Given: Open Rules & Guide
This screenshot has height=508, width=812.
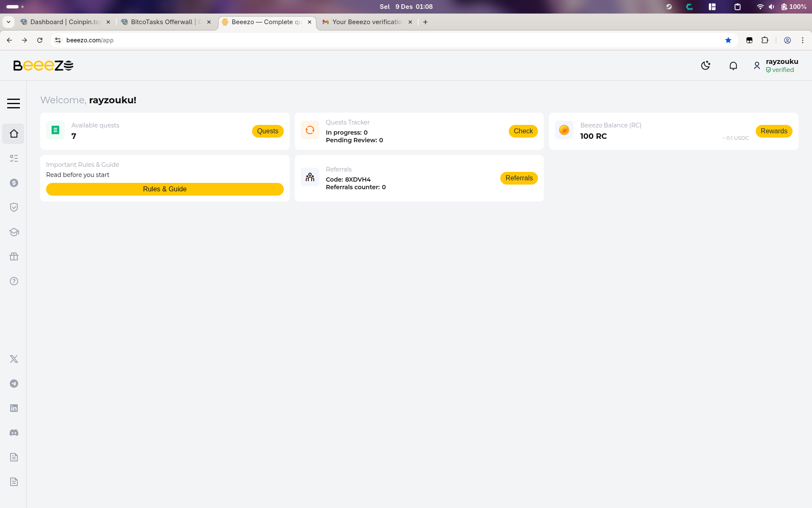Looking at the screenshot, I should pyautogui.click(x=165, y=189).
